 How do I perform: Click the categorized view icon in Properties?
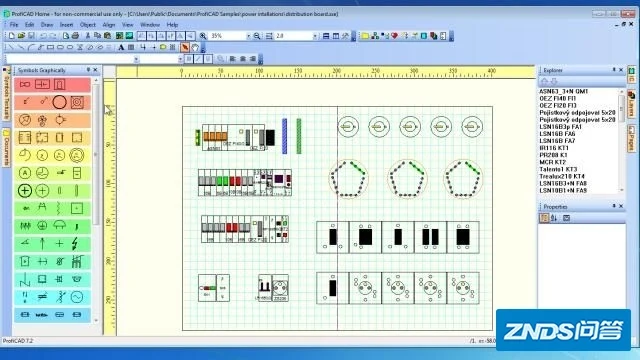click(x=544, y=218)
